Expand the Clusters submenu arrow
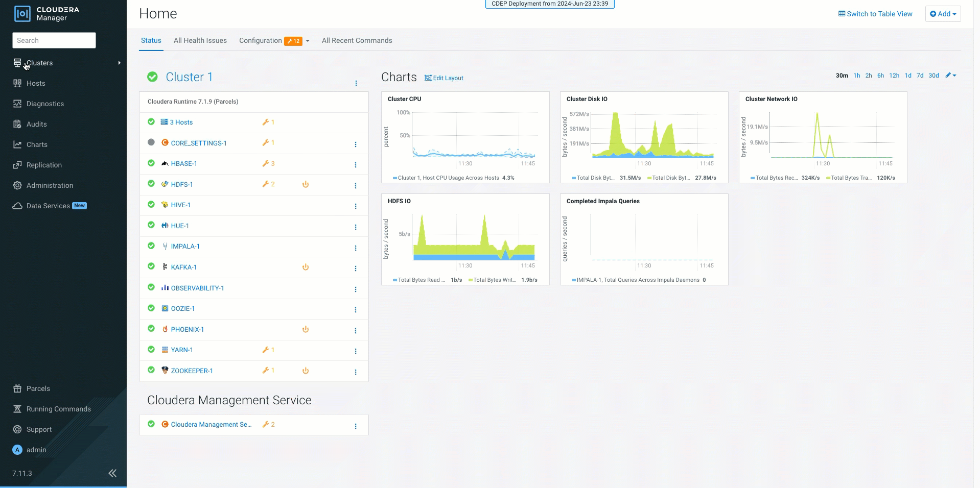Screen dimensions: 980x488 [x=119, y=63]
